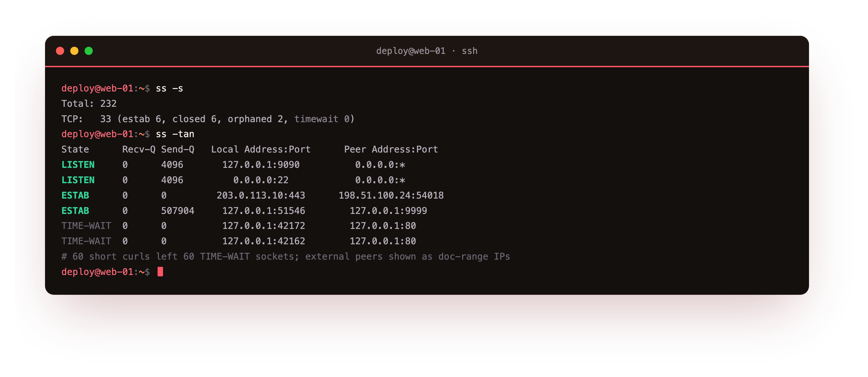868x377 pixels.
Task: Click ESTAB state in the 127.0.0.1:51546 row
Action: click(x=75, y=211)
